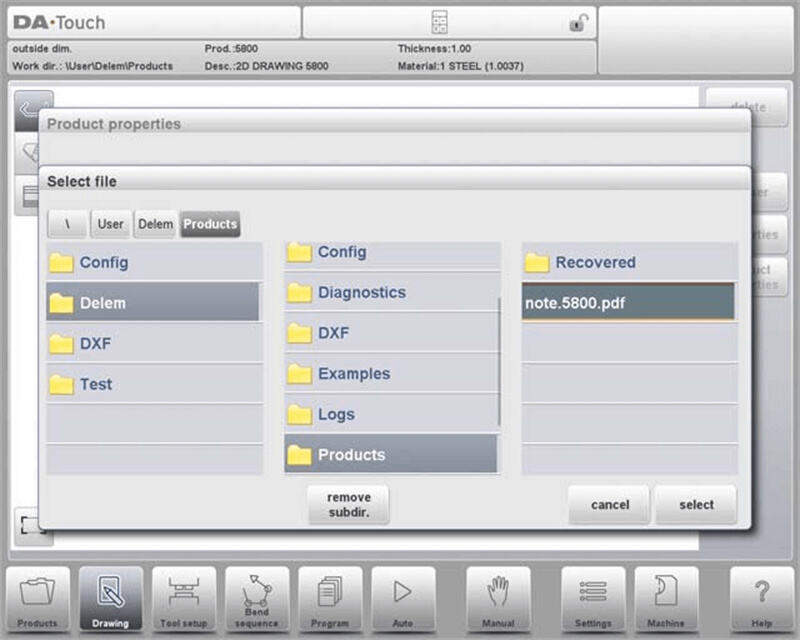The image size is (800, 640).
Task: Open the Program mode
Action: click(x=329, y=599)
